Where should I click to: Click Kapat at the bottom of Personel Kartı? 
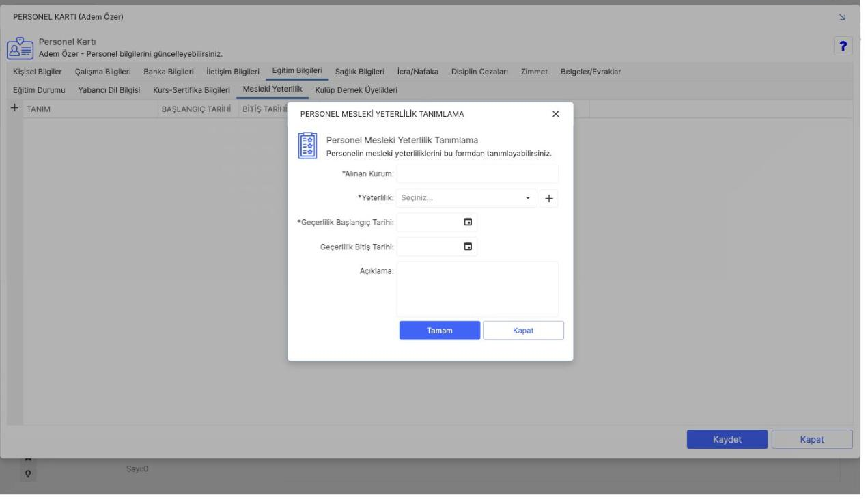pos(812,439)
